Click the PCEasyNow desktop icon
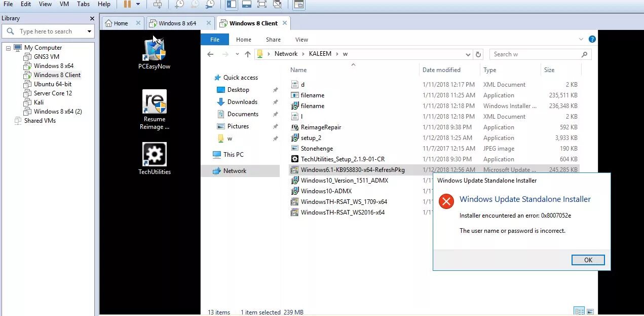 pyautogui.click(x=154, y=53)
